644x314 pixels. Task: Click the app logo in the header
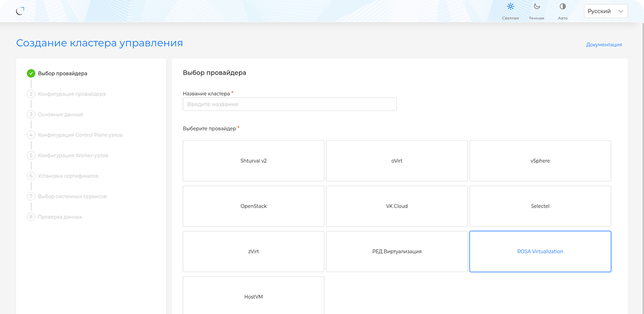(20, 11)
